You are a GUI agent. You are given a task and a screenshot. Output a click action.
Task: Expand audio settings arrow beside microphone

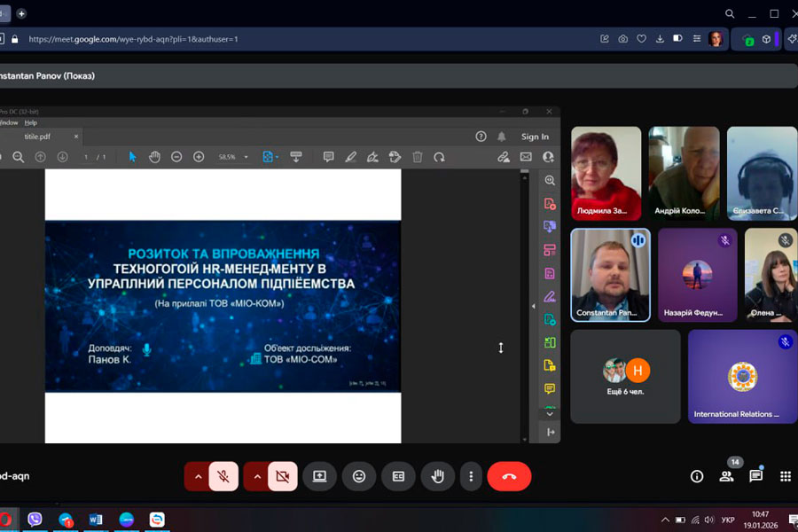198,476
